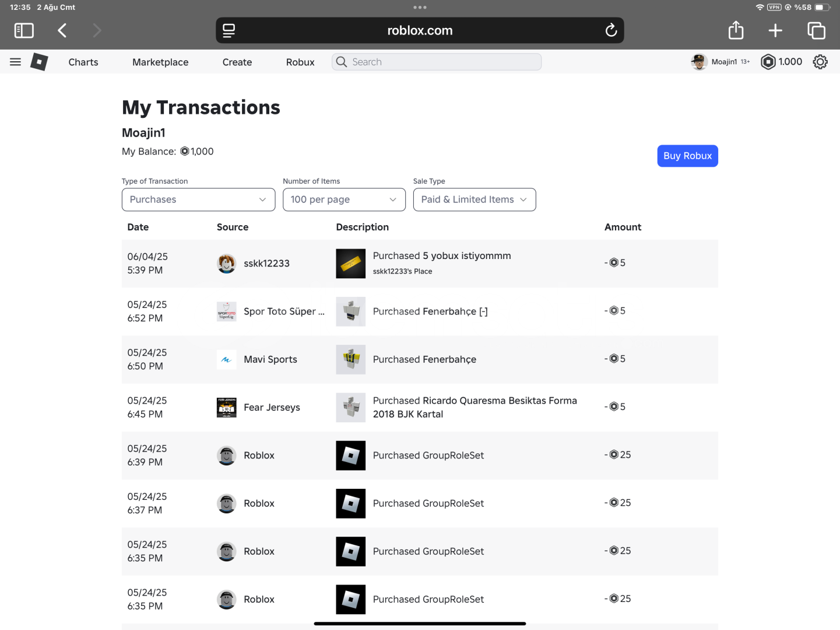Open the Spor Toto Süper group logo

pos(227,311)
